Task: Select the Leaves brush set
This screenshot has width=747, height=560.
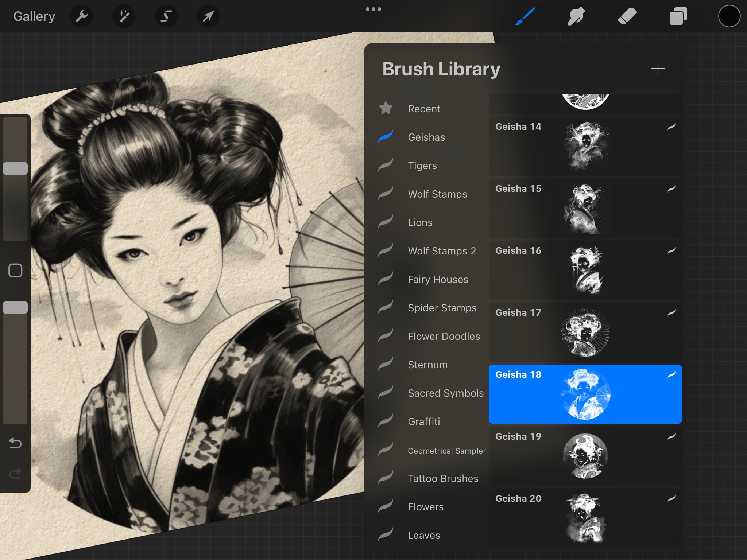Action: [x=424, y=535]
